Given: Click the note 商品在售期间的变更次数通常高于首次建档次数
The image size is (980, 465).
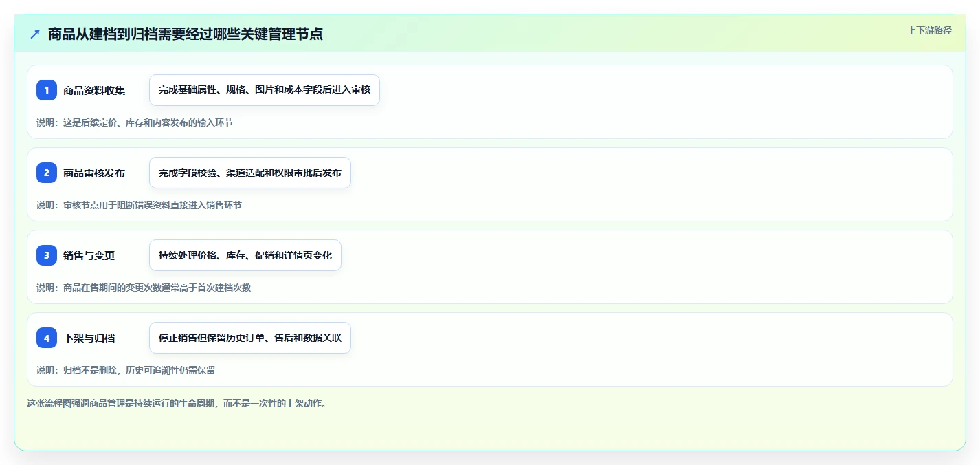Looking at the screenshot, I should (x=144, y=288).
